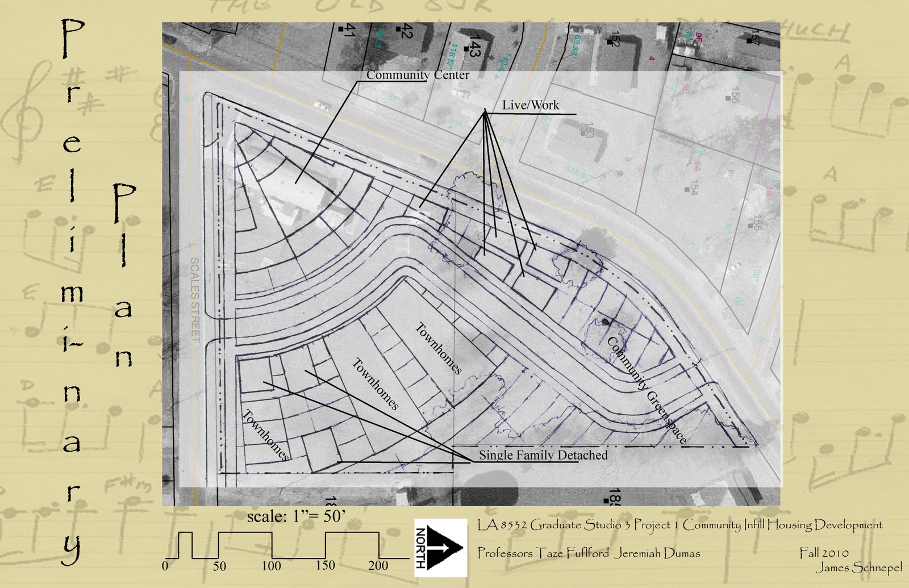909x588 pixels.
Task: Select the Community Center label
Action: (418, 74)
